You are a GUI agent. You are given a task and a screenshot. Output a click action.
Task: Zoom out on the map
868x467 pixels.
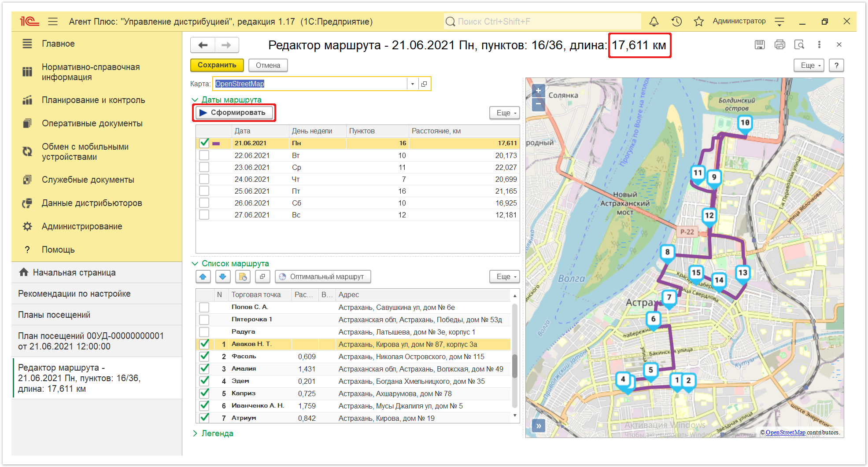538,104
